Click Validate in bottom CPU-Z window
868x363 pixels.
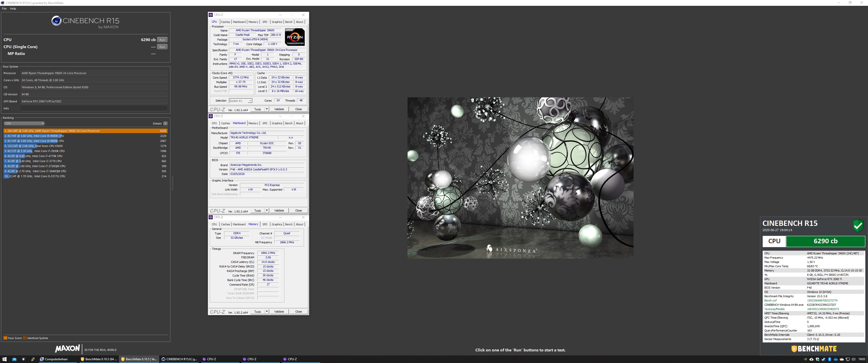tap(279, 312)
